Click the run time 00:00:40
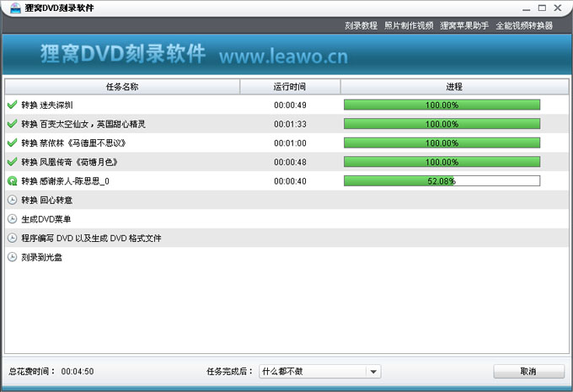573x392 pixels. [290, 181]
